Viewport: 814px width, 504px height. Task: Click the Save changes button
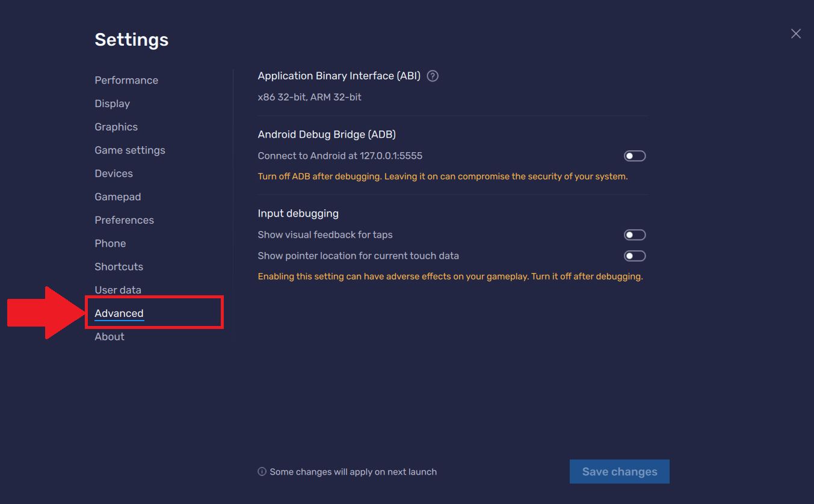click(x=619, y=472)
